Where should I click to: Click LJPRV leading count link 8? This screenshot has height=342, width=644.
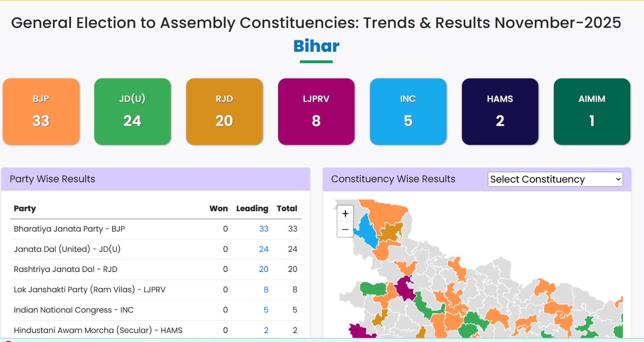point(266,290)
